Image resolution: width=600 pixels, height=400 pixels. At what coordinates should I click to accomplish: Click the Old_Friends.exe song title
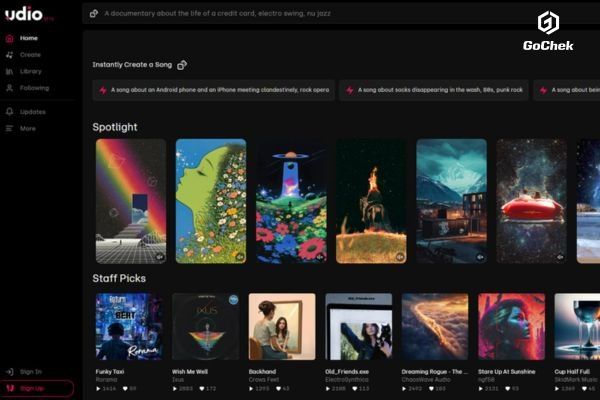pos(347,372)
